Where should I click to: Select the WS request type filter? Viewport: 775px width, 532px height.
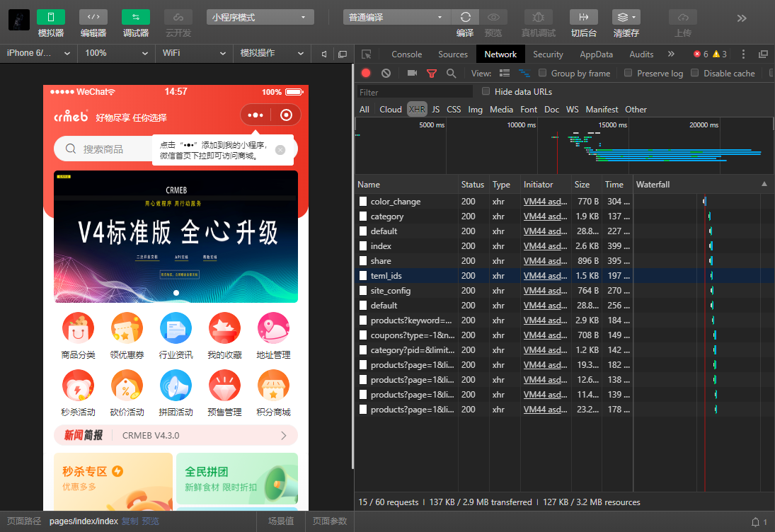click(x=573, y=110)
